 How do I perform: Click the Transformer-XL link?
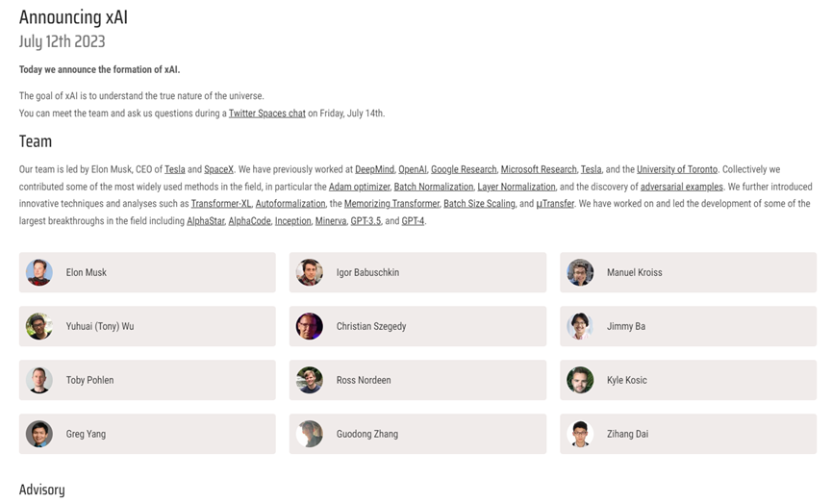pos(220,204)
